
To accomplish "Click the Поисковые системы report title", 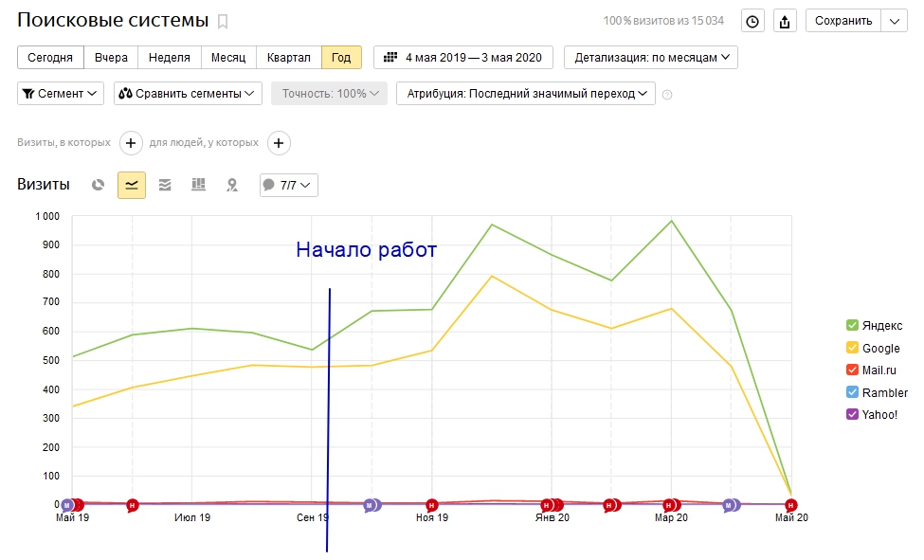I will coord(113,20).
